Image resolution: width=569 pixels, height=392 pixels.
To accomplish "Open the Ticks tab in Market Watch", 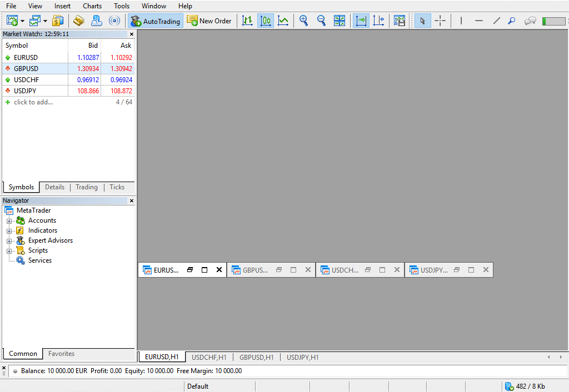I will [117, 187].
